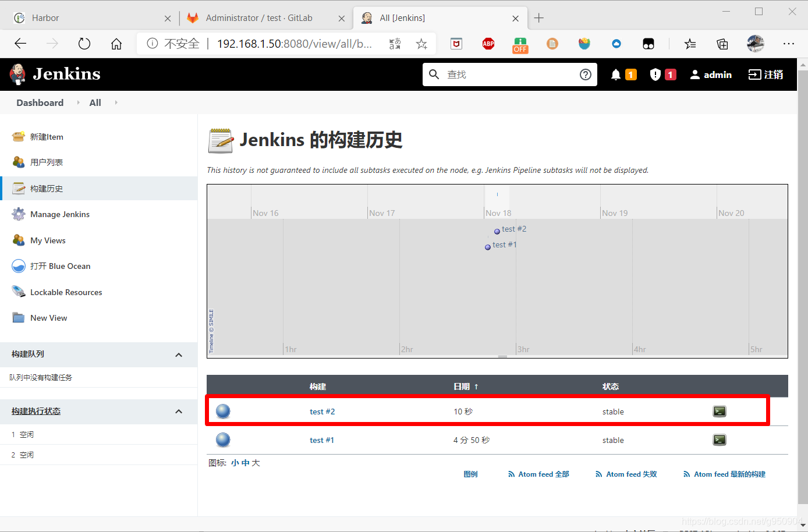Open Atom feed 全部 link

coord(538,474)
